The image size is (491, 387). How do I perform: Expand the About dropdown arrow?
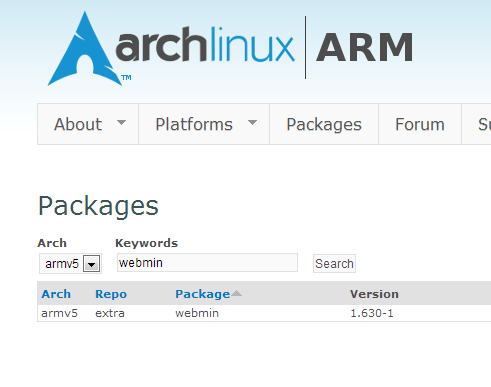121,122
